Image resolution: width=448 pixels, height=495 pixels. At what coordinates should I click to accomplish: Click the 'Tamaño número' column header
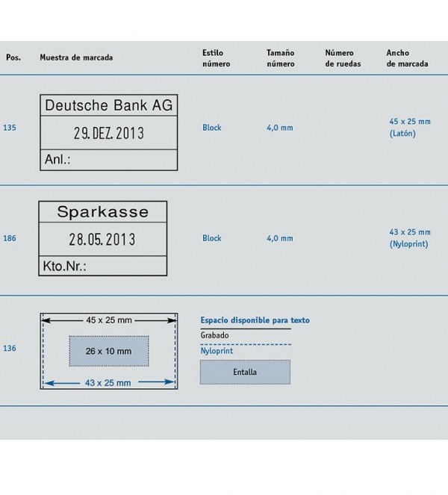pyautogui.click(x=280, y=58)
